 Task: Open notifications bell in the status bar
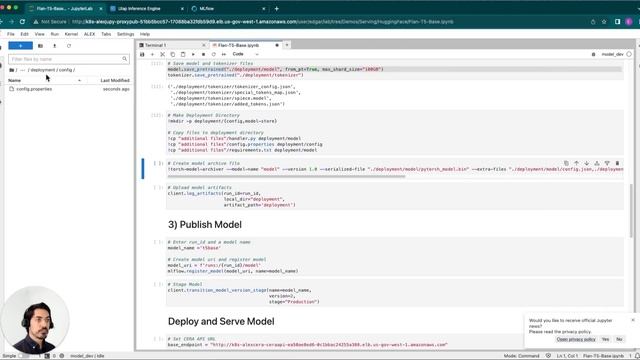coord(637,356)
